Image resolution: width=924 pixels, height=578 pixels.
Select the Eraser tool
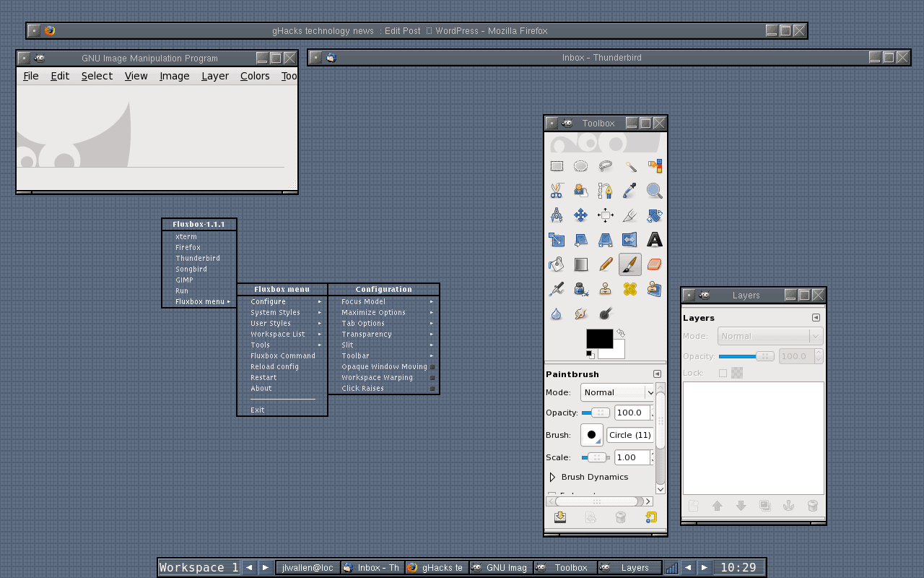coord(655,264)
